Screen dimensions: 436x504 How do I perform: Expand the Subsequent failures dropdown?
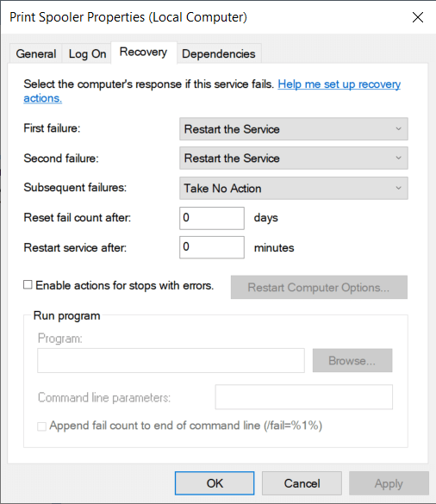[x=294, y=188]
